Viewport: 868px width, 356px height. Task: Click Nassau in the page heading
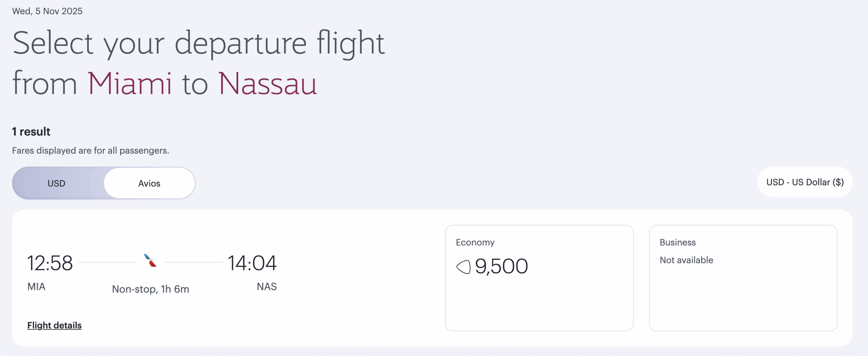[x=268, y=83]
